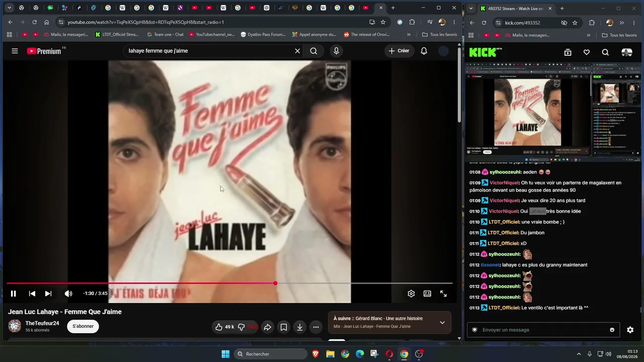This screenshot has height=362, width=644.
Task: Open site information icon for kick.com
Action: (x=498, y=23)
